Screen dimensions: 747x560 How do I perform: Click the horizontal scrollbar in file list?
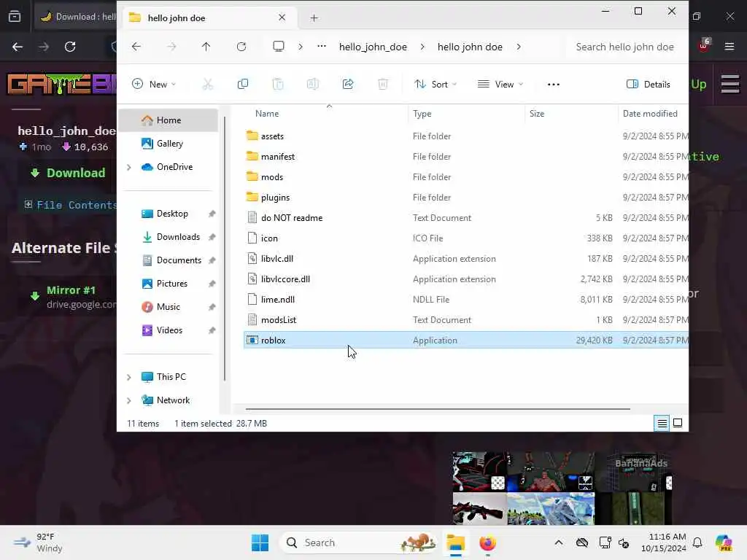pyautogui.click(x=438, y=408)
